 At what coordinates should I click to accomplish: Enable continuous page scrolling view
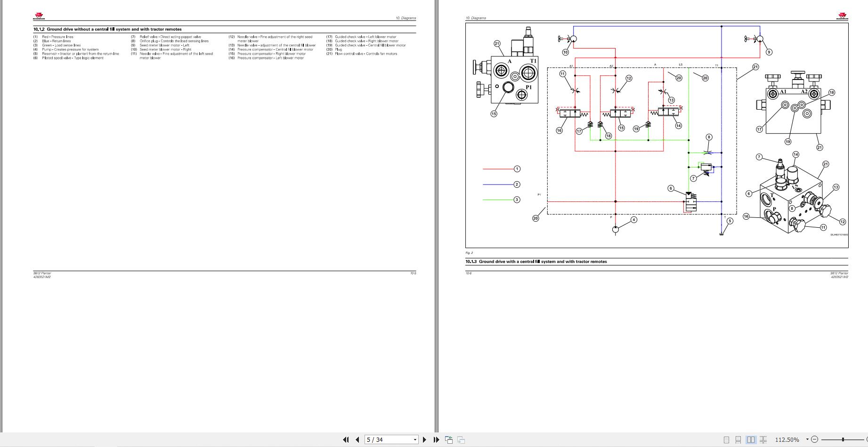(738, 439)
